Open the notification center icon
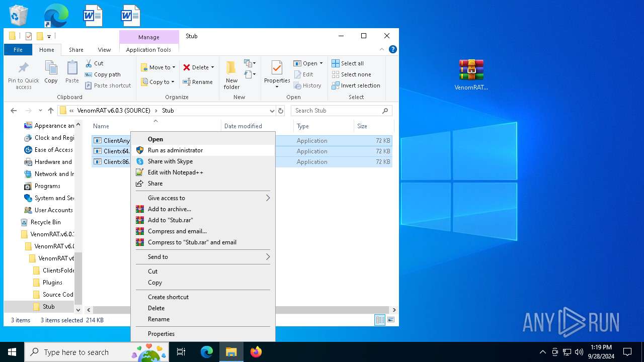Screen dimensions: 644x362 point(627,352)
